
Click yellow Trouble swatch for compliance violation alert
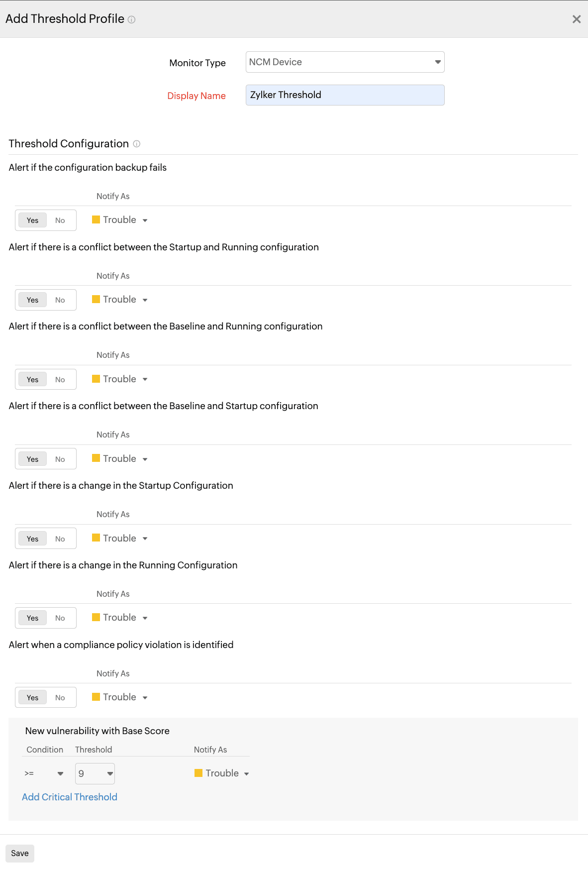96,696
